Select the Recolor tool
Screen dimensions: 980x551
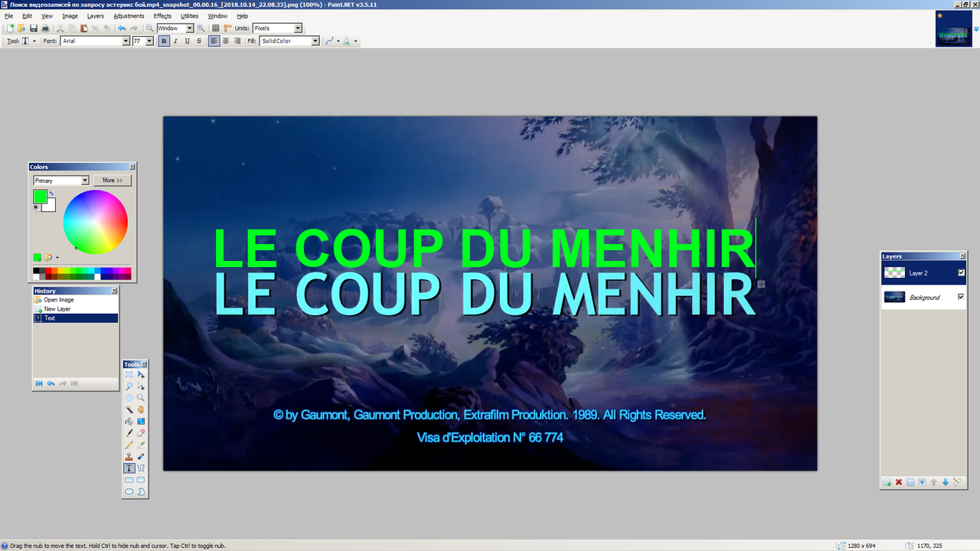(x=141, y=456)
